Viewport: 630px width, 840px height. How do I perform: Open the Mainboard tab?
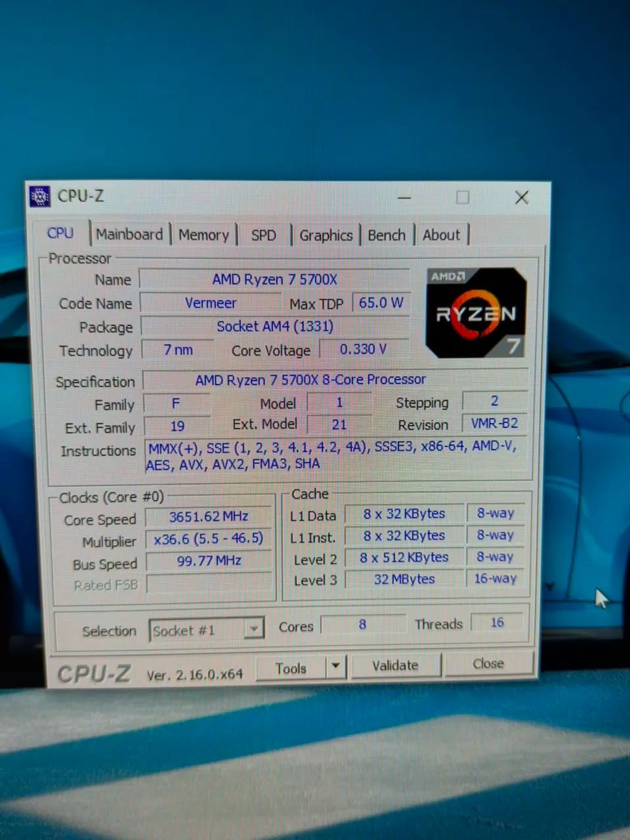(129, 234)
